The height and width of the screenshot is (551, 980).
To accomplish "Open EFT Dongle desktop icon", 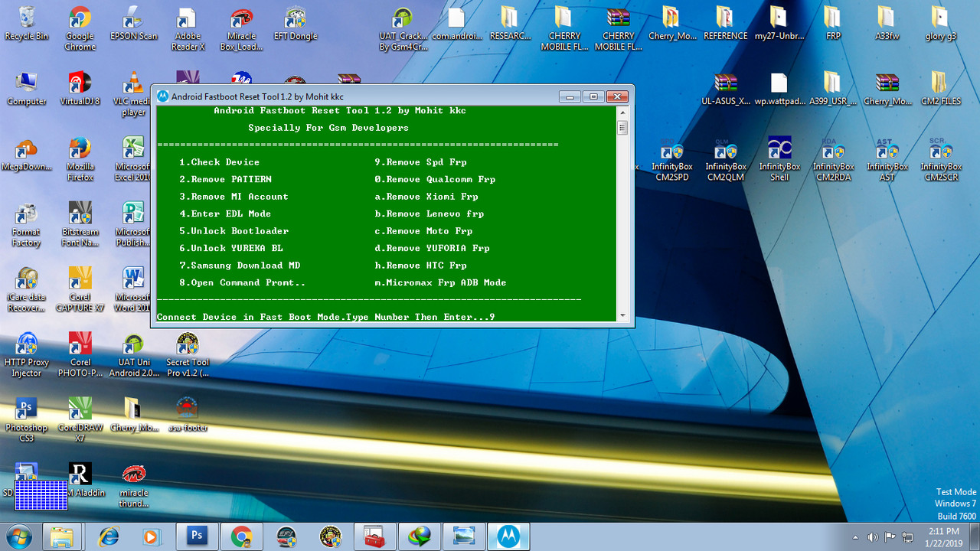I will tap(295, 24).
